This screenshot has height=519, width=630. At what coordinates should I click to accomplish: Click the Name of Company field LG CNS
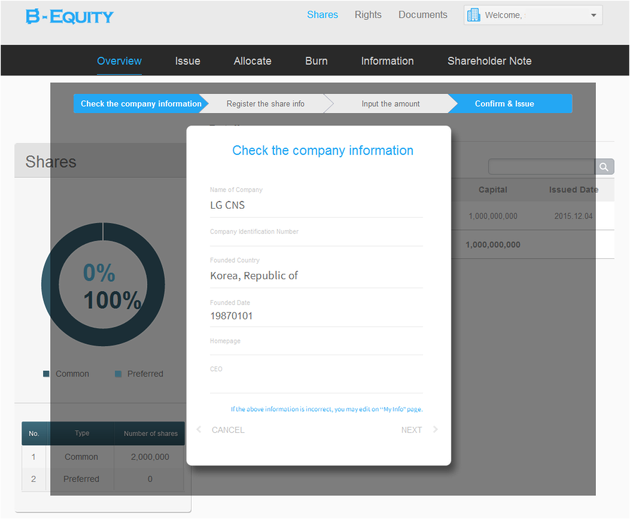coord(316,205)
